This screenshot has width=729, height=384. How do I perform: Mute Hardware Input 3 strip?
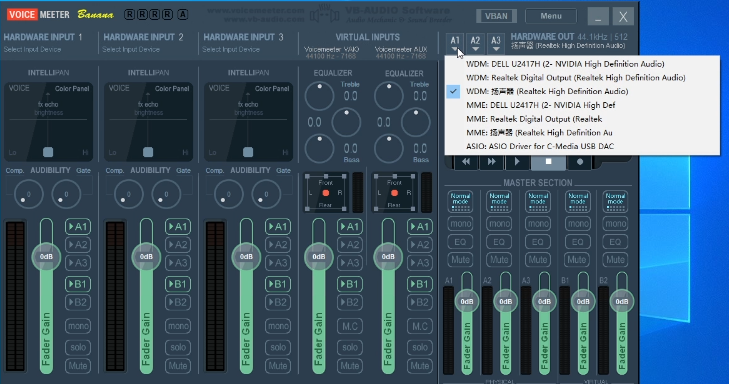(278, 366)
